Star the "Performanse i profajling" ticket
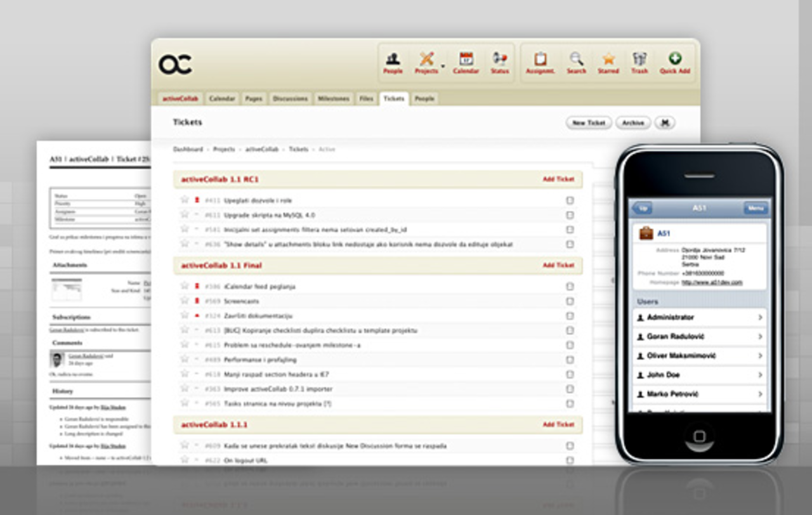This screenshot has height=515, width=812. pos(185,359)
